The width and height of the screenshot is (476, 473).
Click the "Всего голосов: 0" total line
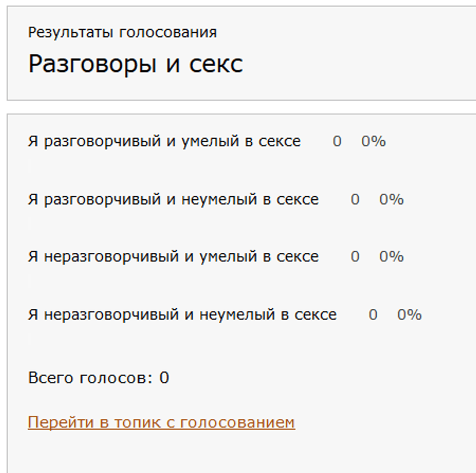pyautogui.click(x=98, y=378)
